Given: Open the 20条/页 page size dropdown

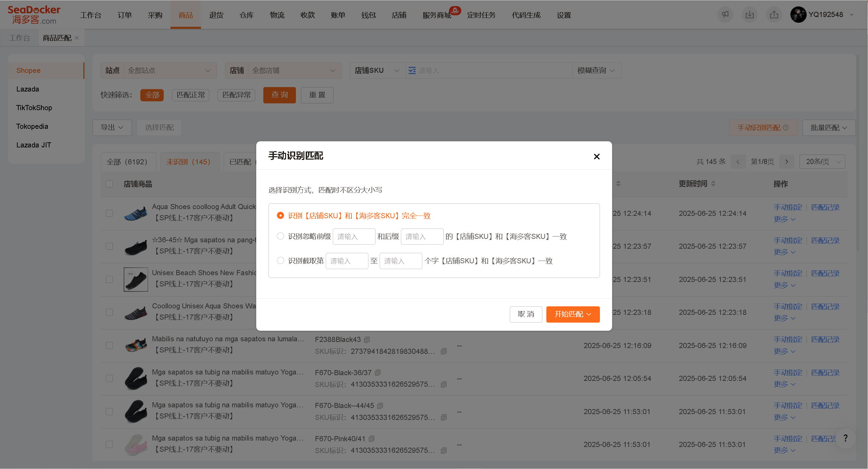Looking at the screenshot, I should (x=822, y=162).
